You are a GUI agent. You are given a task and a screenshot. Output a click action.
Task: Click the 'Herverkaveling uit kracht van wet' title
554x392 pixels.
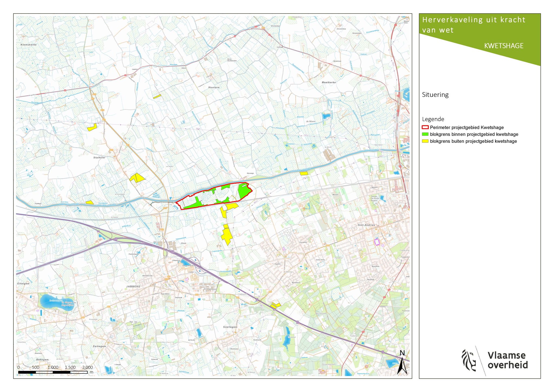(x=474, y=25)
